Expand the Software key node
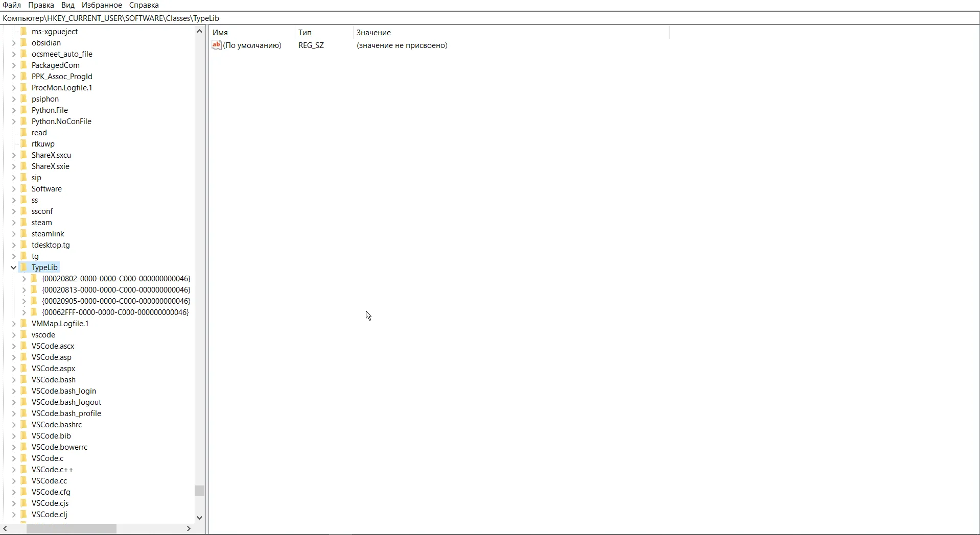This screenshot has width=980, height=535. point(14,189)
